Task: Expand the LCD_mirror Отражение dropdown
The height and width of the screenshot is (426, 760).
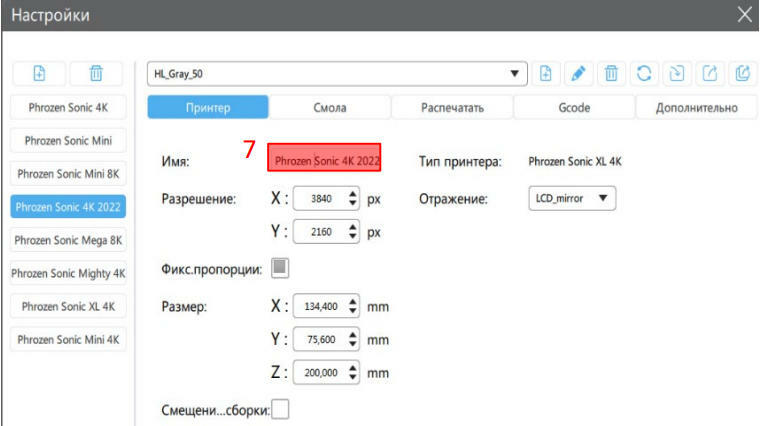Action: (572, 198)
